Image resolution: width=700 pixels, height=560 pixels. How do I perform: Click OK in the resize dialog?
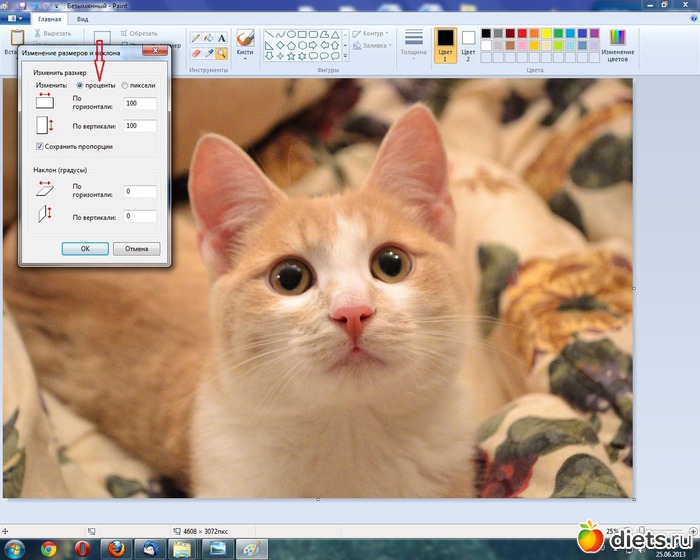tap(85, 248)
